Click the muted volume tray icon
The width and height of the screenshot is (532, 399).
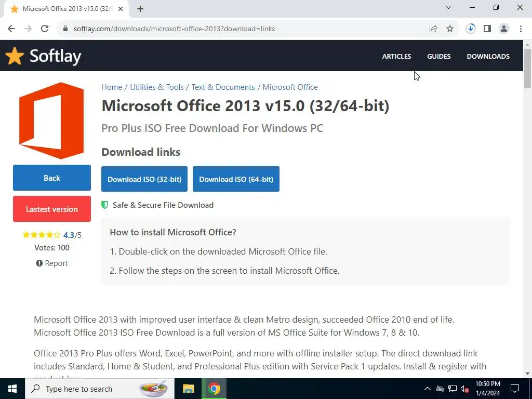click(465, 389)
